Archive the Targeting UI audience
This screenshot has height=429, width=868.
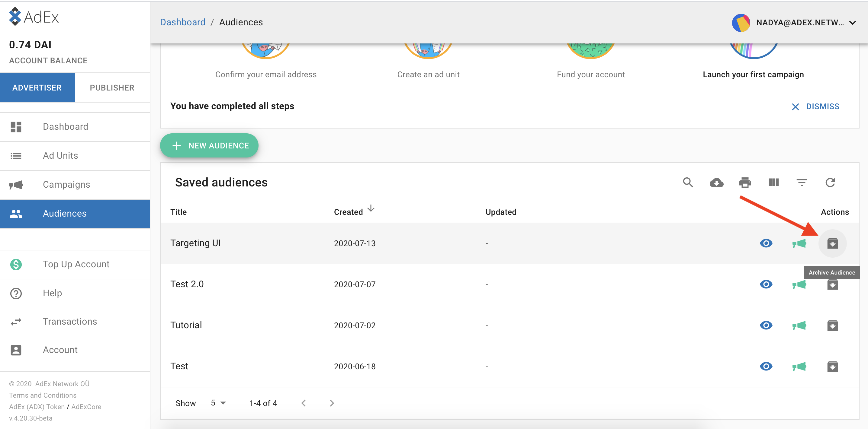[x=832, y=243]
